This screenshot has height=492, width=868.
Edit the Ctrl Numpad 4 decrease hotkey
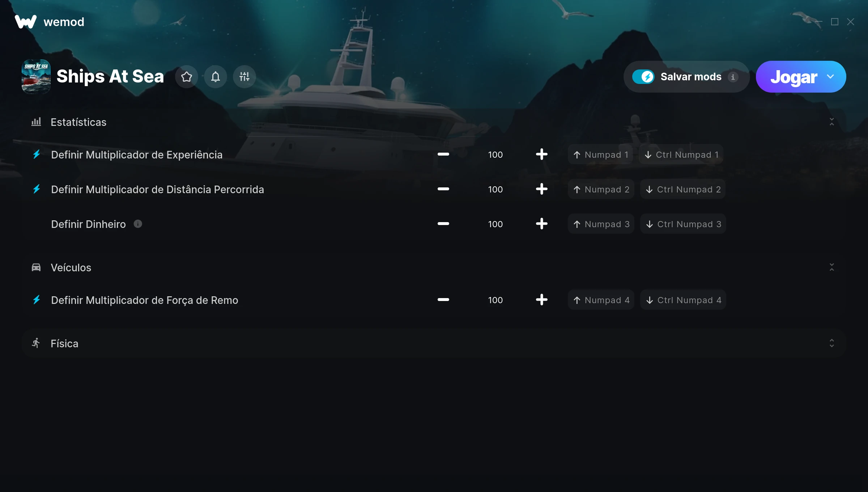pos(683,300)
